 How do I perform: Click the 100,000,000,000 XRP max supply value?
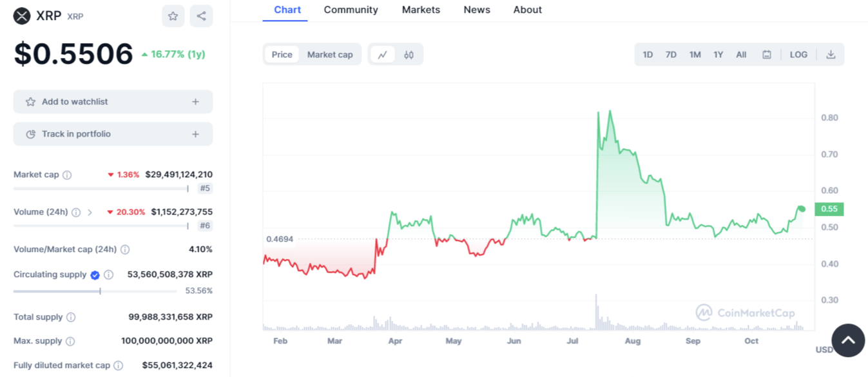click(x=167, y=341)
